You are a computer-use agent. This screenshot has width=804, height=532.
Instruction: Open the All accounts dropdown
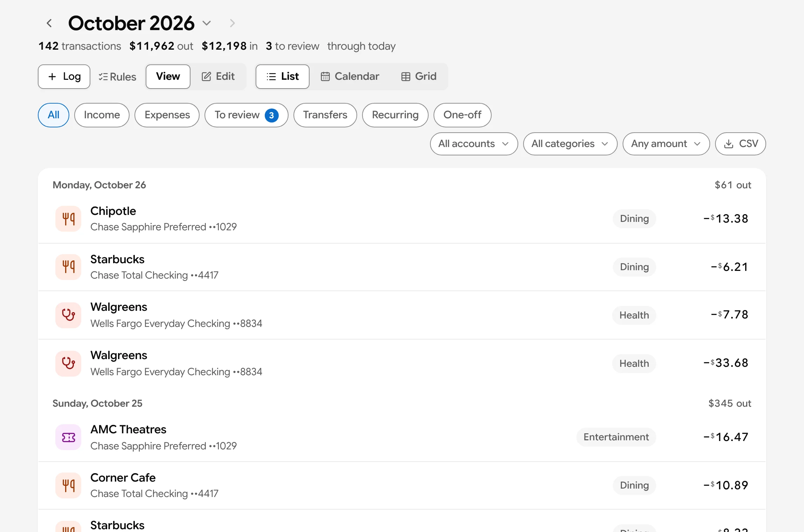click(474, 144)
